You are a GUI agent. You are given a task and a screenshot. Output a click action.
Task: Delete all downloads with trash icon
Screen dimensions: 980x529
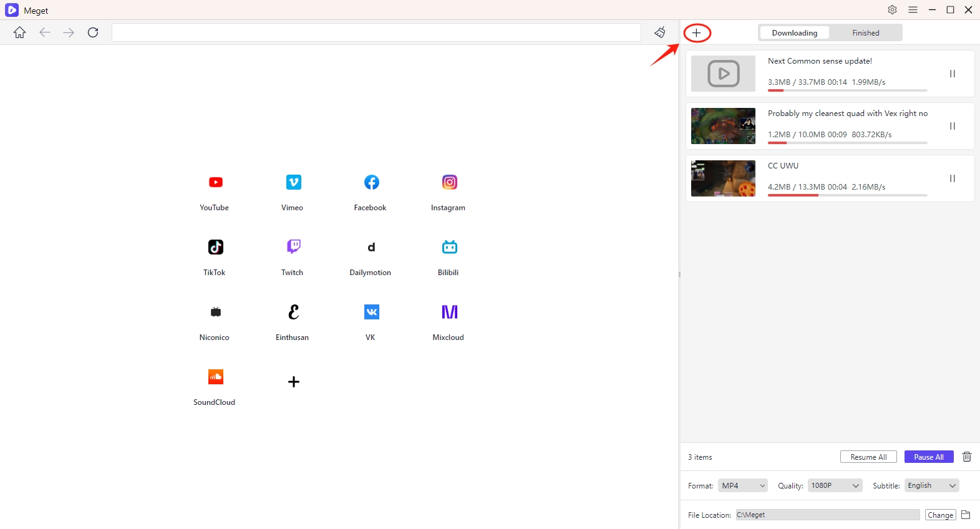coord(967,457)
